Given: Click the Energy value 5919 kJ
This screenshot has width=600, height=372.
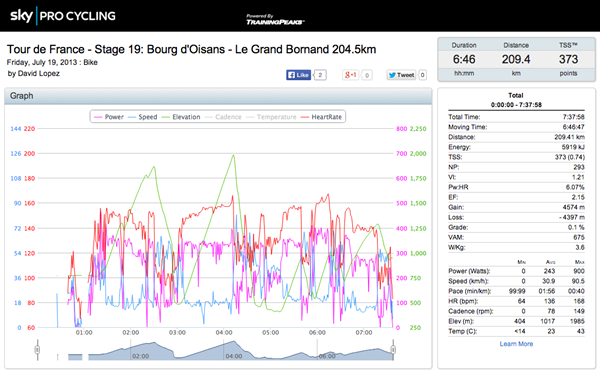Looking at the screenshot, I should (x=573, y=147).
